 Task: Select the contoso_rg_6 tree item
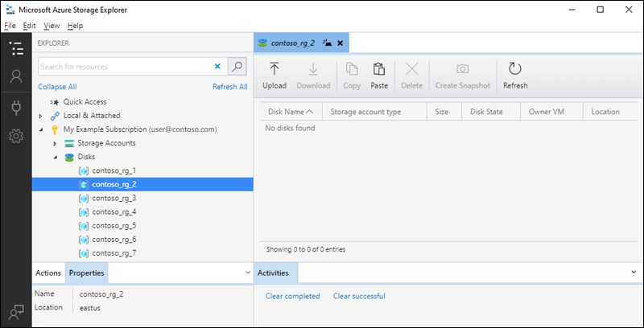coord(142,240)
